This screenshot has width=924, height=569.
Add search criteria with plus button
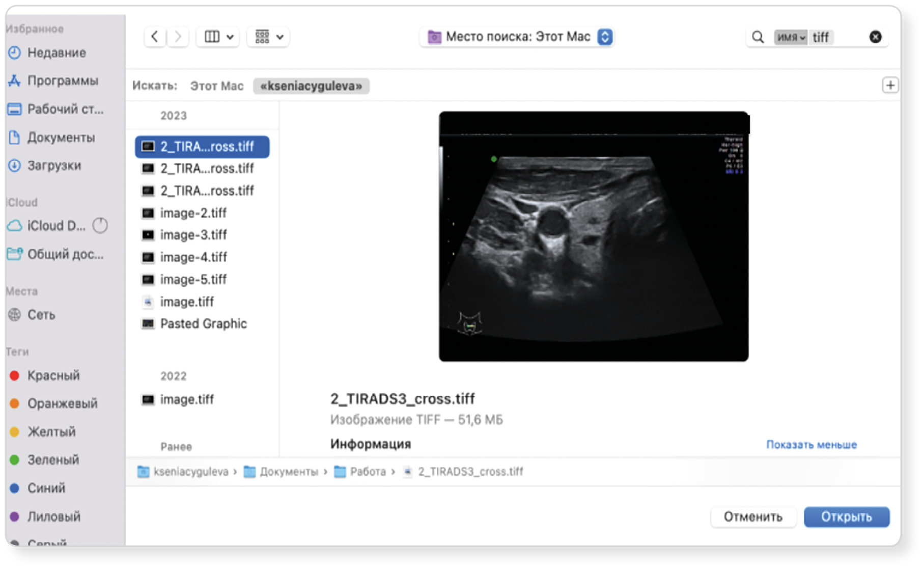(890, 85)
